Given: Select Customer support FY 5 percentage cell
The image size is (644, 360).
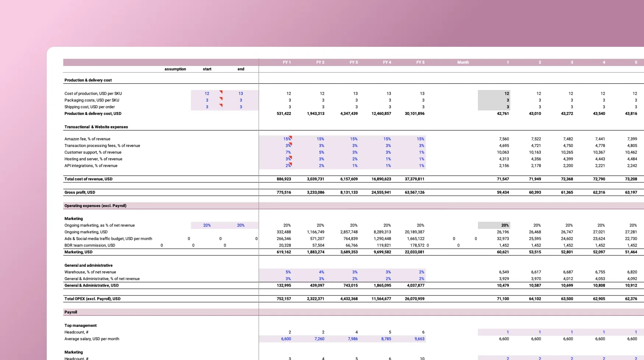Looking at the screenshot, I should pyautogui.click(x=421, y=152).
